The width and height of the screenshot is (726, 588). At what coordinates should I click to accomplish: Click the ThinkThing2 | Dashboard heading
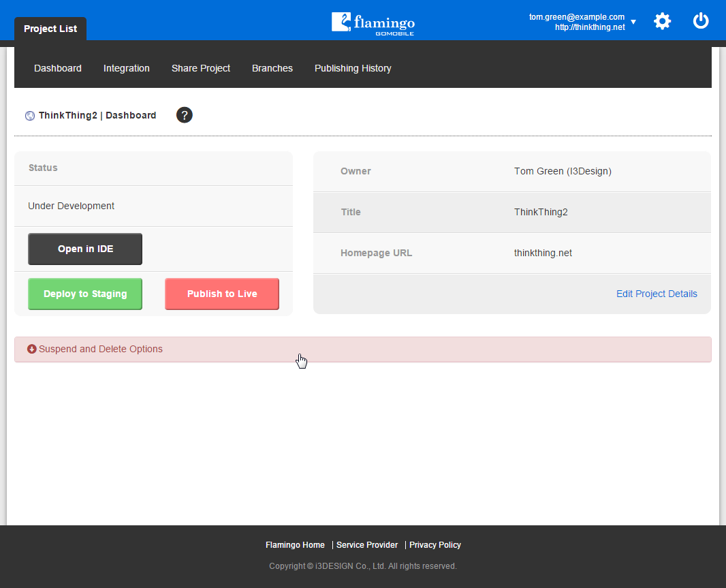point(97,115)
